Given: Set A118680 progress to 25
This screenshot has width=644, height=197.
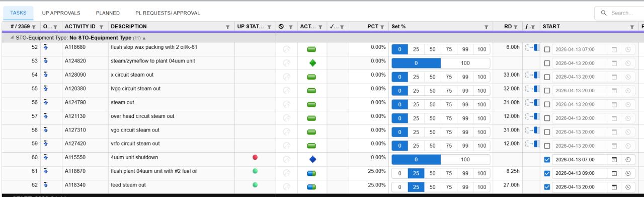Looking at the screenshot, I should point(416,49).
